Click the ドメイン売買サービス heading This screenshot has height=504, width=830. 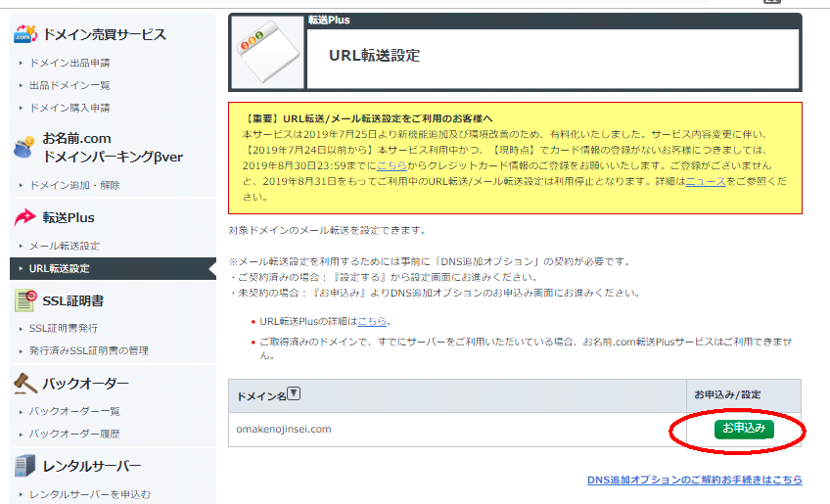point(105,34)
